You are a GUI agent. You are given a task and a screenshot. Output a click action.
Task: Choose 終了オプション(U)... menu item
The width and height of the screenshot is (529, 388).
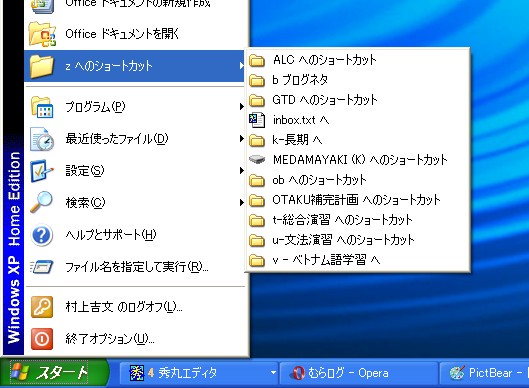135,338
